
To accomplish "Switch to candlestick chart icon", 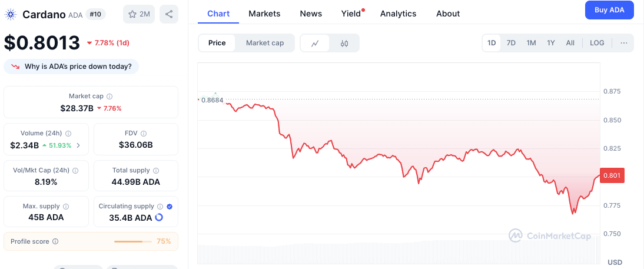I will [344, 43].
